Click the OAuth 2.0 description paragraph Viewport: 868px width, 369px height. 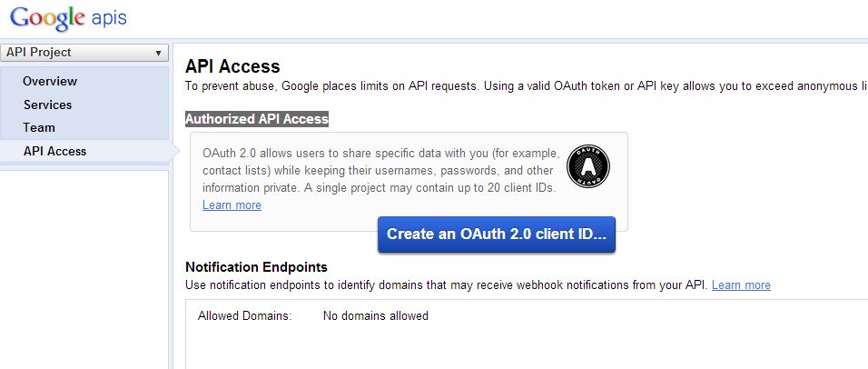click(382, 171)
